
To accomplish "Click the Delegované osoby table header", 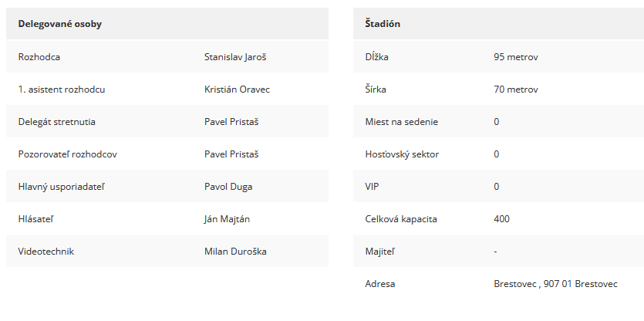I will (167, 23).
